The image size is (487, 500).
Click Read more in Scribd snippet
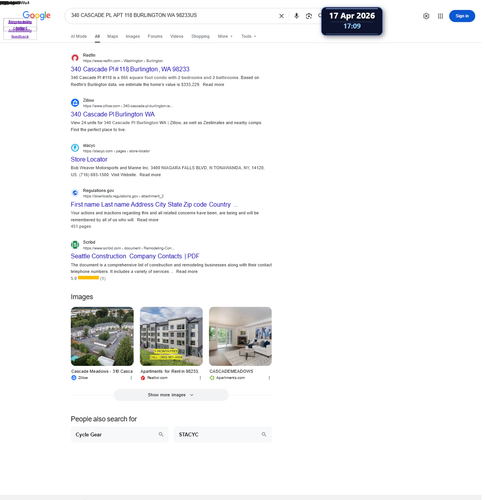[x=187, y=272]
